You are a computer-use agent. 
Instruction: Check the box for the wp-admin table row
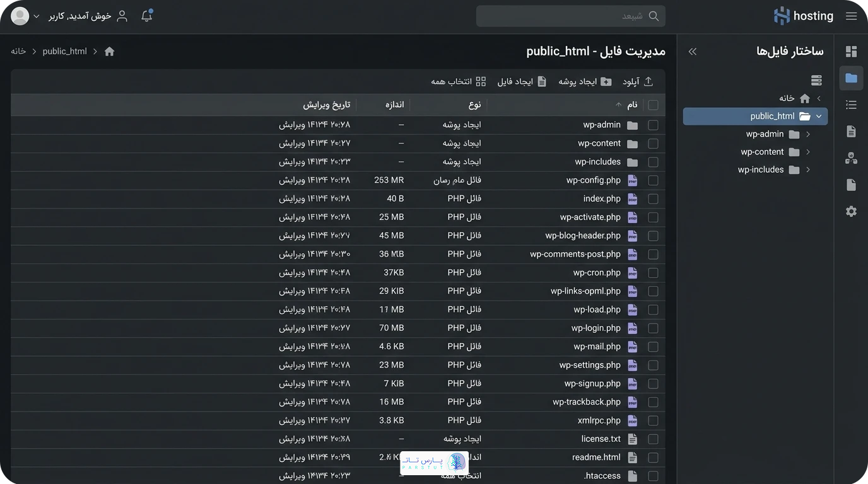(x=653, y=125)
